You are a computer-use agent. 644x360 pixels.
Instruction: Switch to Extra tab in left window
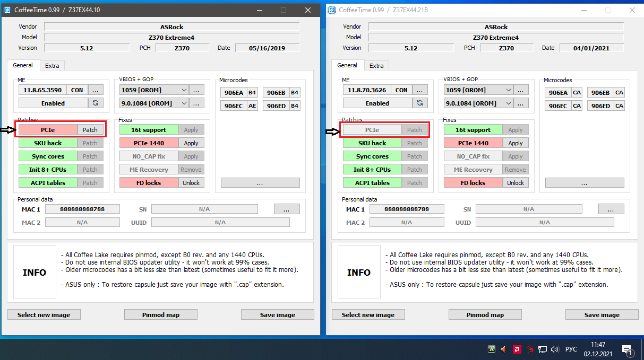(x=52, y=66)
